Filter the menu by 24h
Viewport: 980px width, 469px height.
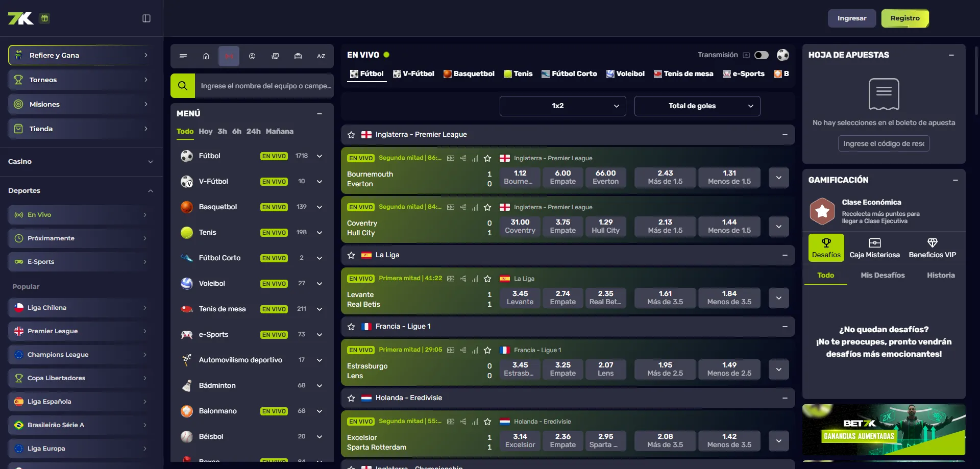pos(254,132)
